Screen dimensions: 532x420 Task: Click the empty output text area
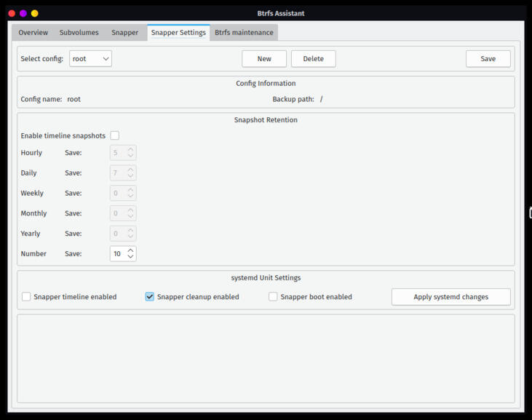click(x=266, y=359)
